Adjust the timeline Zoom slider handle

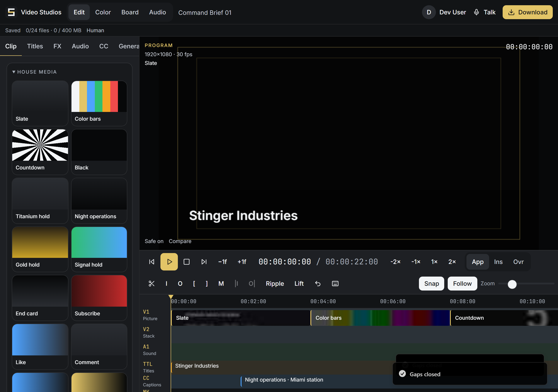[512, 284]
